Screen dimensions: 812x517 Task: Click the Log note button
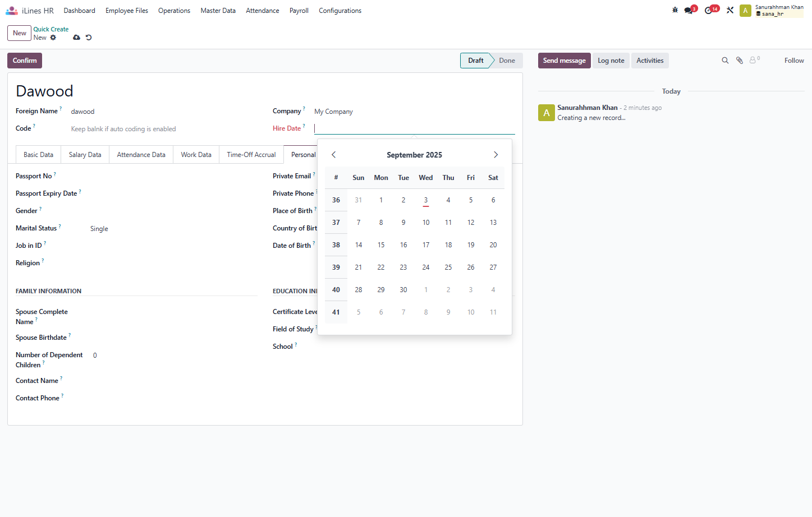coord(611,61)
